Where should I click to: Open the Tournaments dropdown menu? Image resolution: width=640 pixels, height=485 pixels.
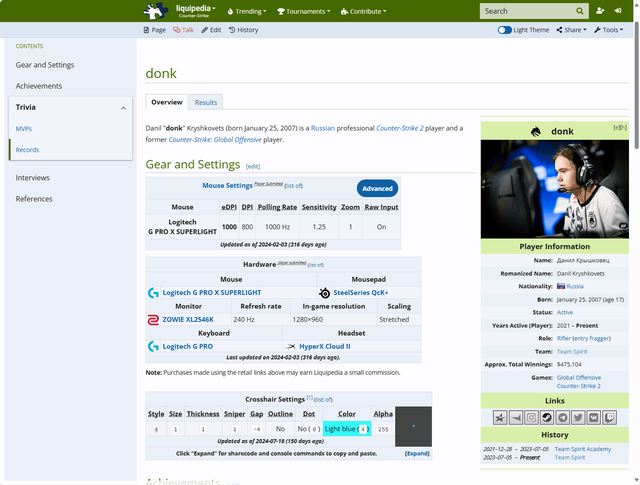tap(304, 11)
